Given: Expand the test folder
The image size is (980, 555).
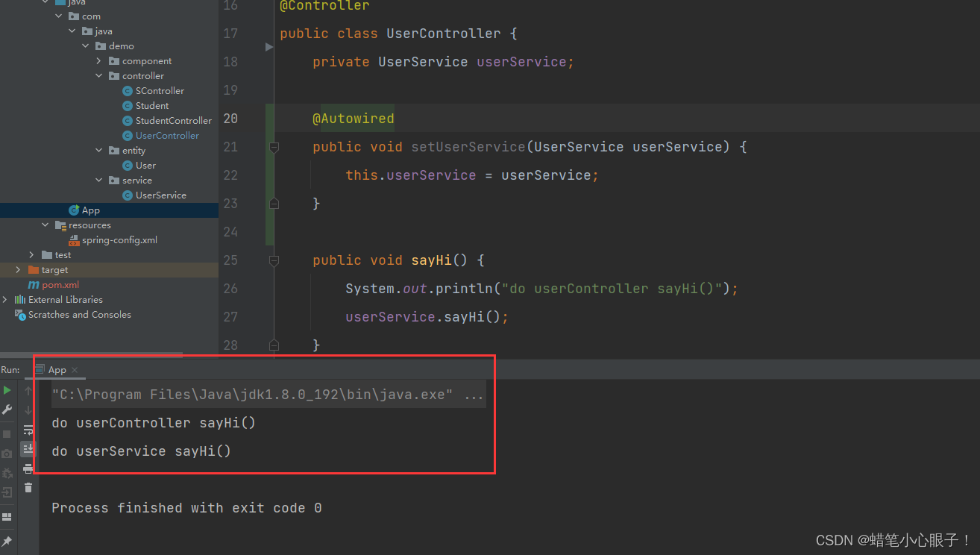Looking at the screenshot, I should 31,255.
